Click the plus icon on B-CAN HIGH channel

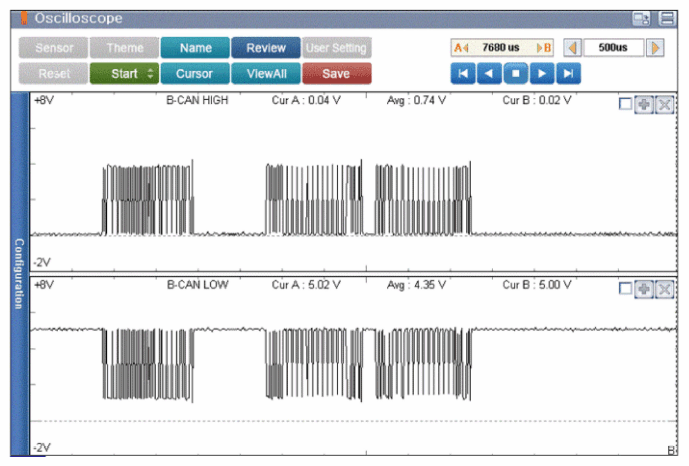pyautogui.click(x=645, y=105)
